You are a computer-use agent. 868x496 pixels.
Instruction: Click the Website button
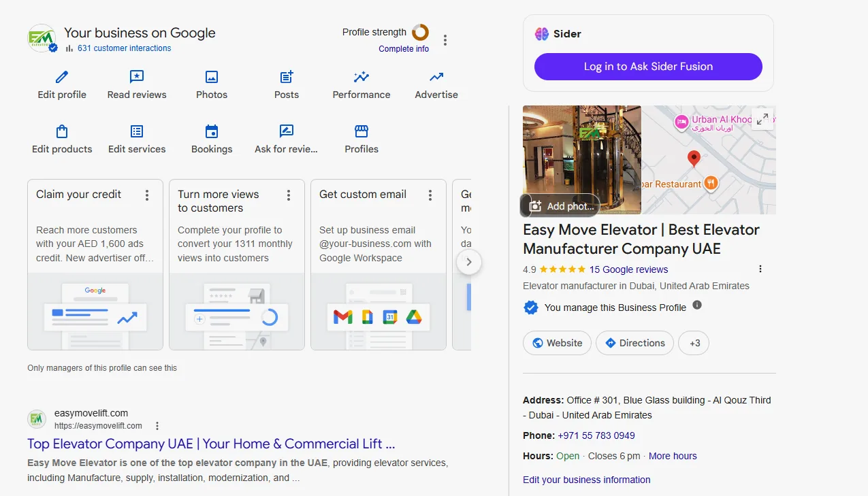(x=557, y=343)
